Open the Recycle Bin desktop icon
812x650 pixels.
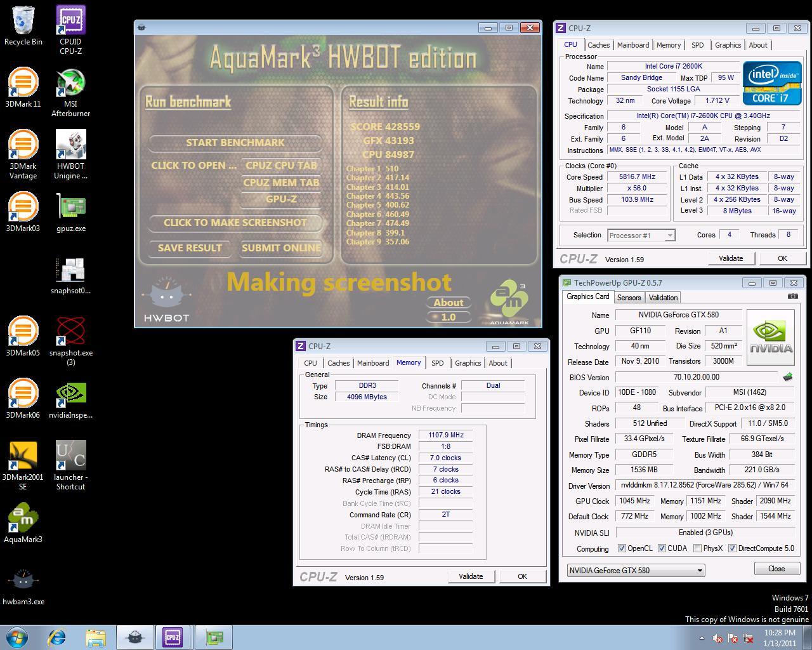(x=23, y=25)
